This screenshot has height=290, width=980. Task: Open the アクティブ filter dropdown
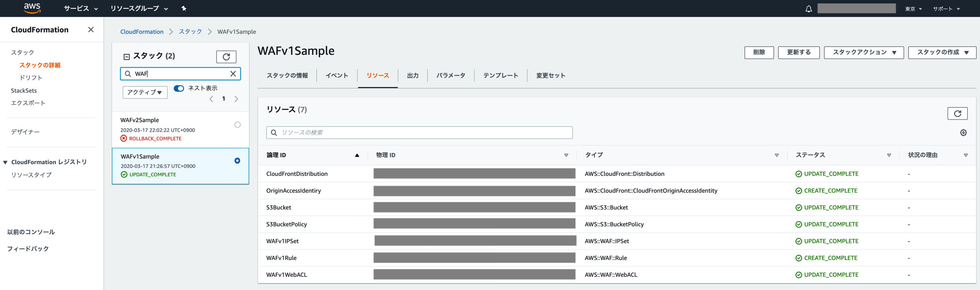pos(145,92)
